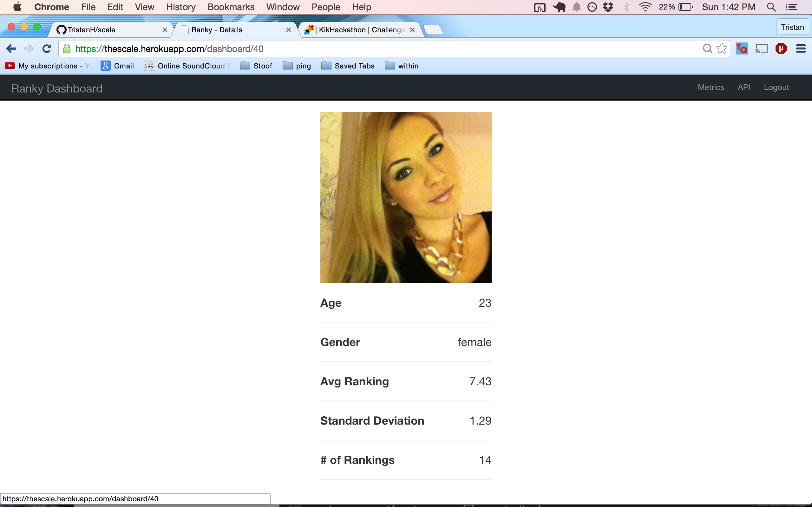Open the Metrics page link
Image resolution: width=812 pixels, height=507 pixels.
(711, 87)
